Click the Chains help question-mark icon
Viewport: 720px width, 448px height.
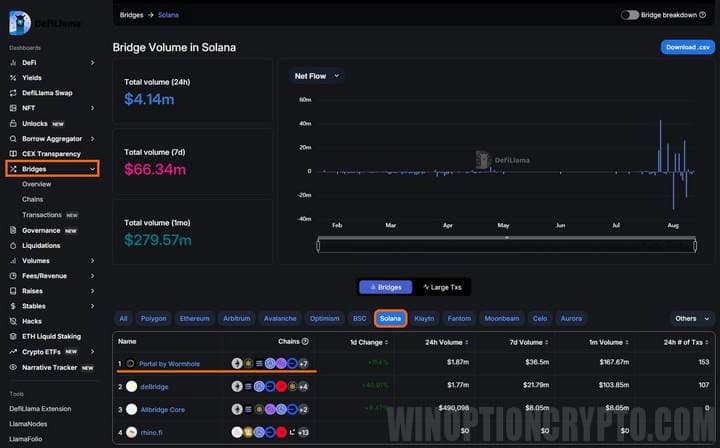305,341
